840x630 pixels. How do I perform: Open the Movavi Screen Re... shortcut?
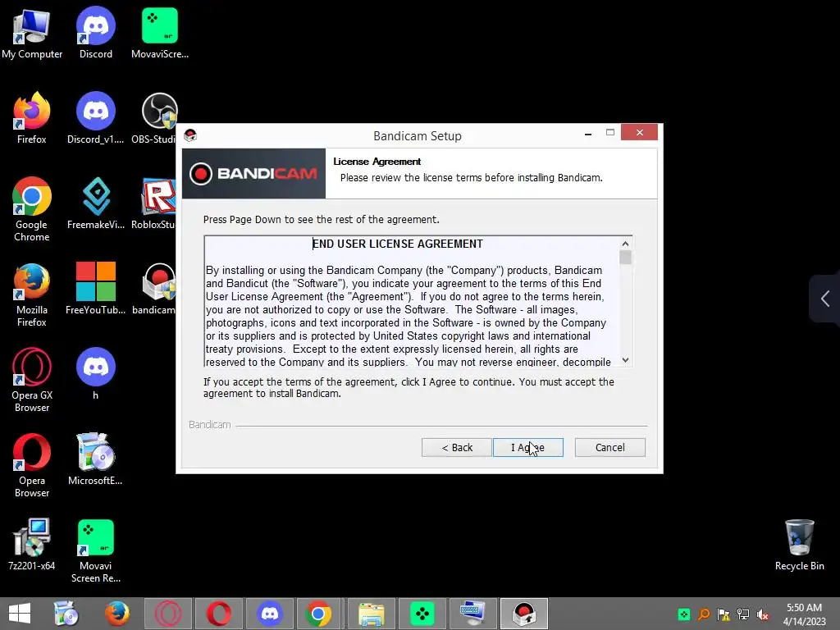[95, 550]
